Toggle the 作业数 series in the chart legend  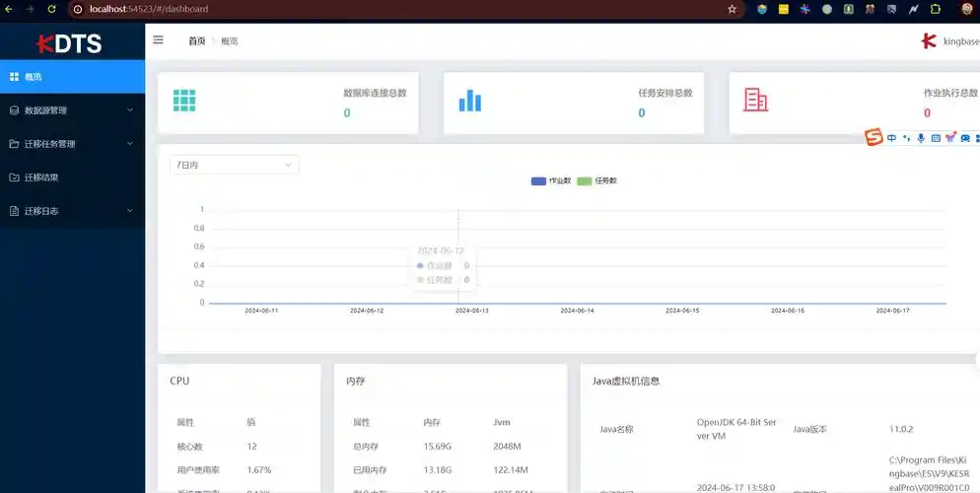550,180
